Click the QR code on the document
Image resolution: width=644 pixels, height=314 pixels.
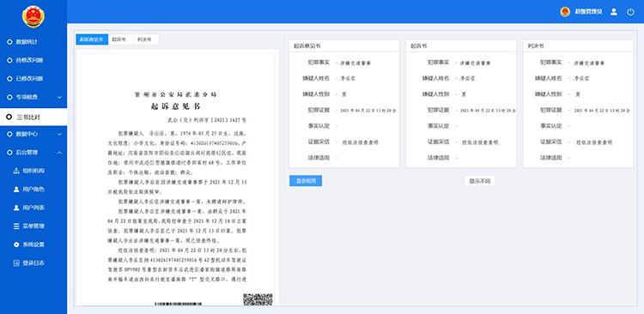(258, 299)
